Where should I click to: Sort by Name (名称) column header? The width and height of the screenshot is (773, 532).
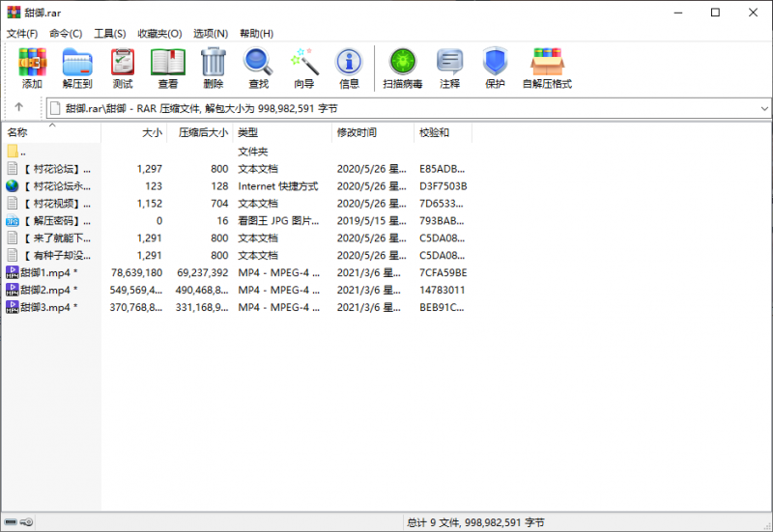(18, 132)
